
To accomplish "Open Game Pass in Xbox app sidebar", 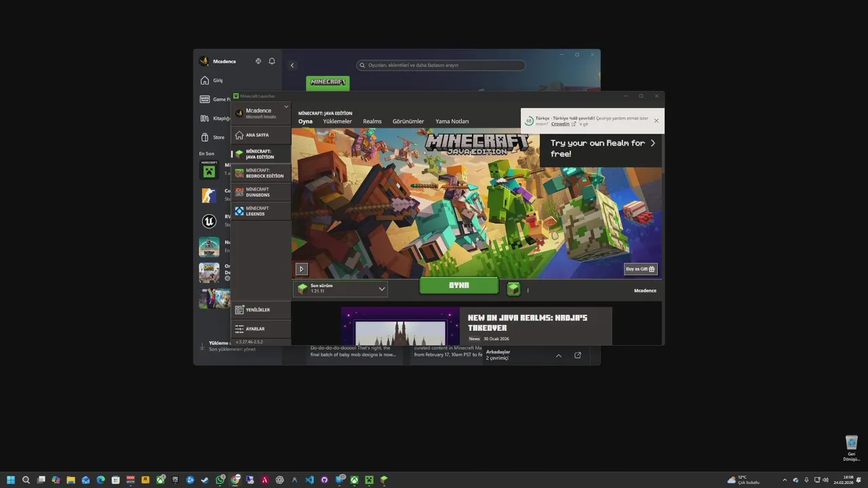I will click(x=214, y=99).
